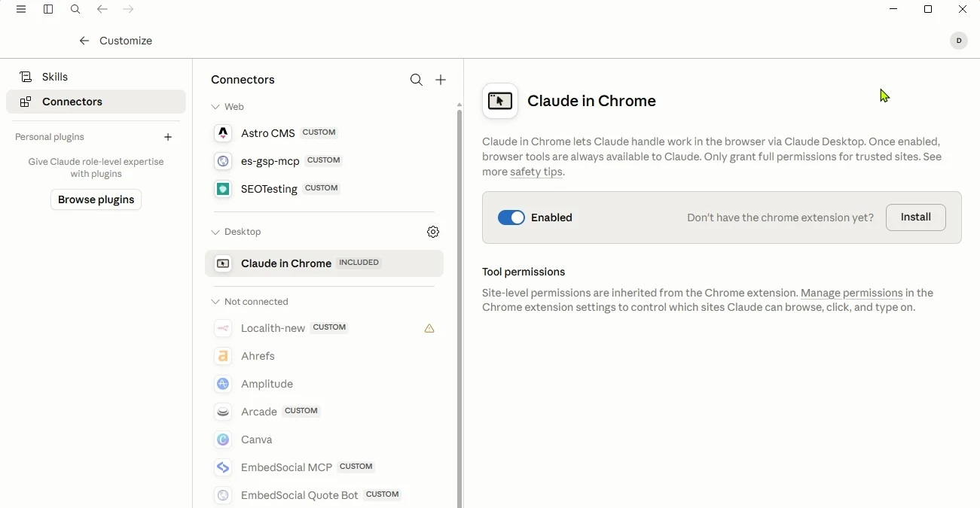Click the SEOTesting logo icon
The width and height of the screenshot is (980, 508).
[x=223, y=189]
